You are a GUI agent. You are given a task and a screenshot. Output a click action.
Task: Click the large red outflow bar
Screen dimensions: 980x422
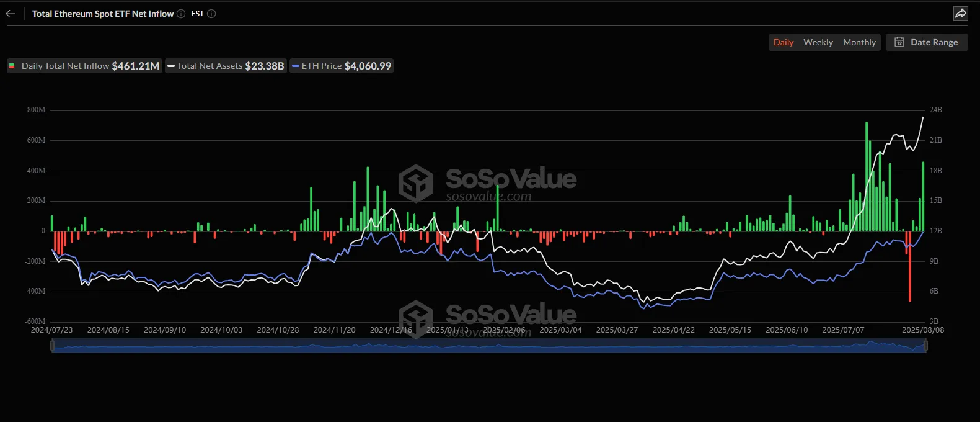tap(909, 267)
